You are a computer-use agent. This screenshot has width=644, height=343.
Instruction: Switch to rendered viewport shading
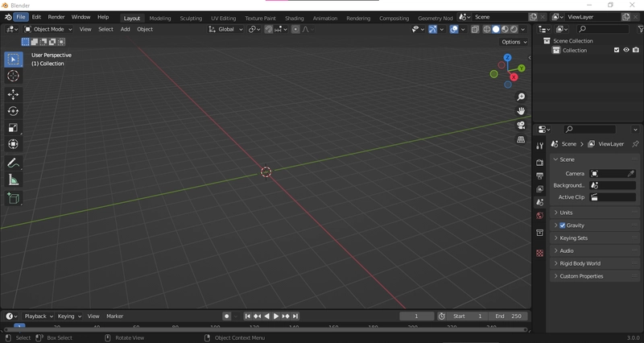coord(514,29)
